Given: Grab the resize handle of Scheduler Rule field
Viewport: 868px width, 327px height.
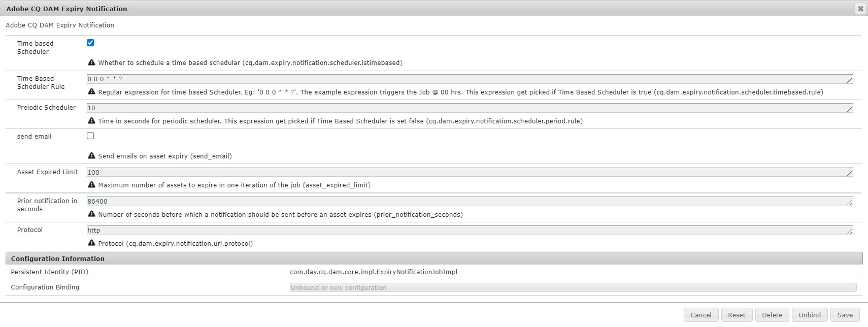Looking at the screenshot, I should tap(850, 80).
